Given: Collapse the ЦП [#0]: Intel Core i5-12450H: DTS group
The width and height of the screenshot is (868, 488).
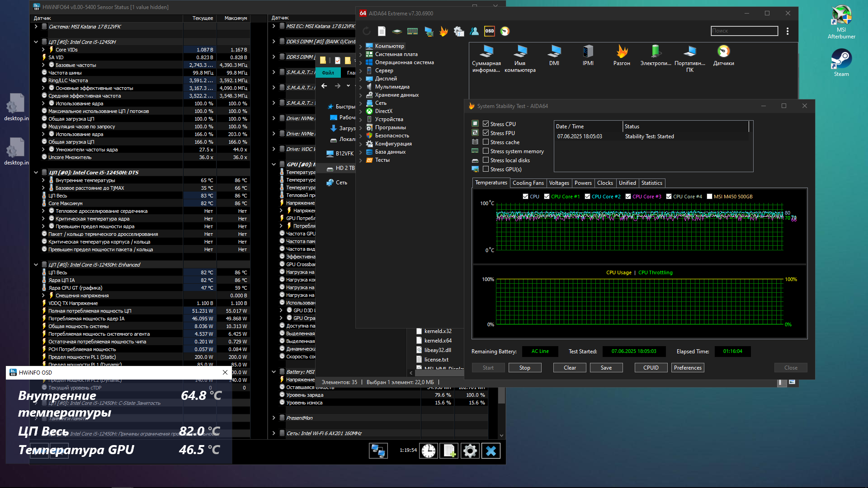Looking at the screenshot, I should coord(36,173).
